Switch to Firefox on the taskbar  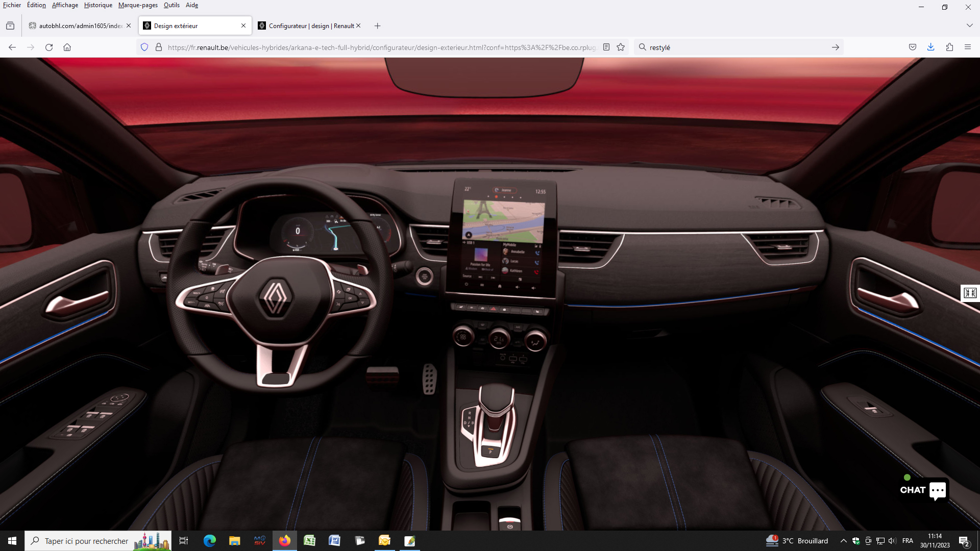click(284, 541)
